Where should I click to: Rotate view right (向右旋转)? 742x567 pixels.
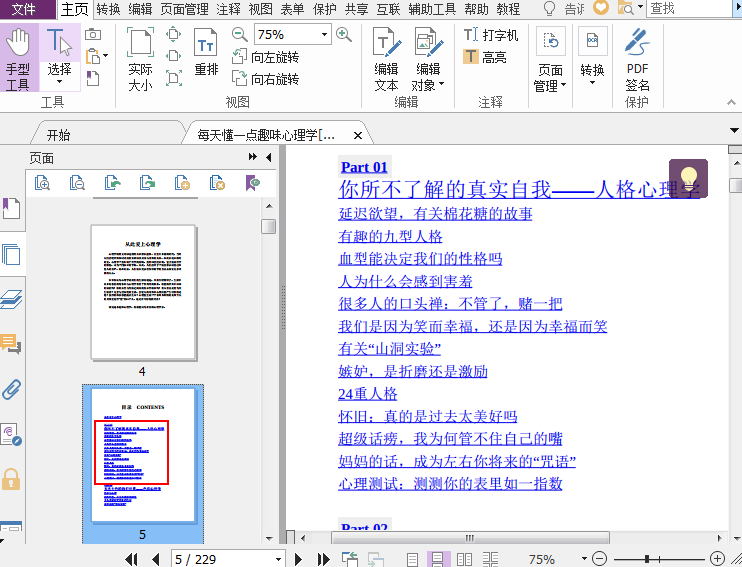[265, 79]
